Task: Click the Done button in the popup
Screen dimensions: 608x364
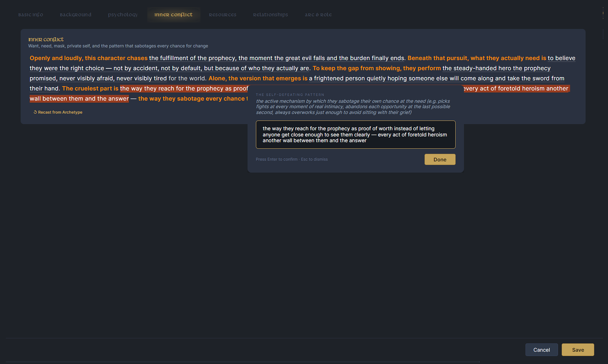Action: tap(440, 159)
